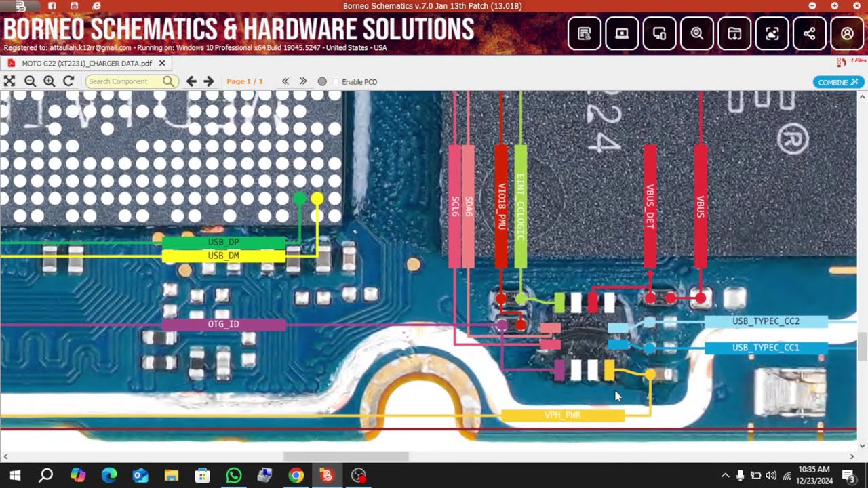
Task: Select the SDA6 vertical label
Action: [468, 206]
